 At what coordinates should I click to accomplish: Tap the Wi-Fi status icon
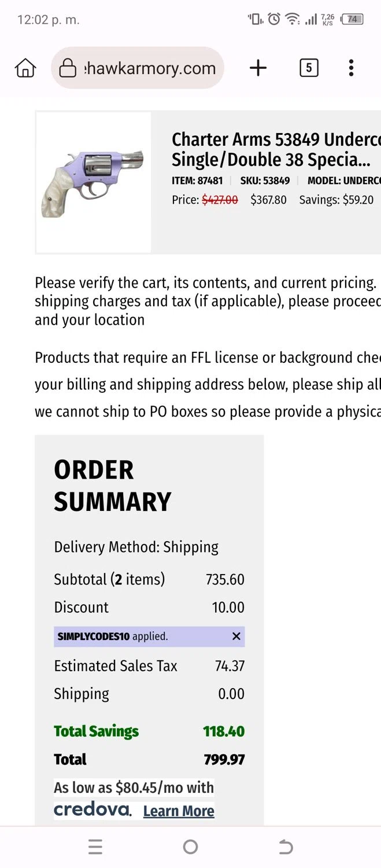coord(293,19)
